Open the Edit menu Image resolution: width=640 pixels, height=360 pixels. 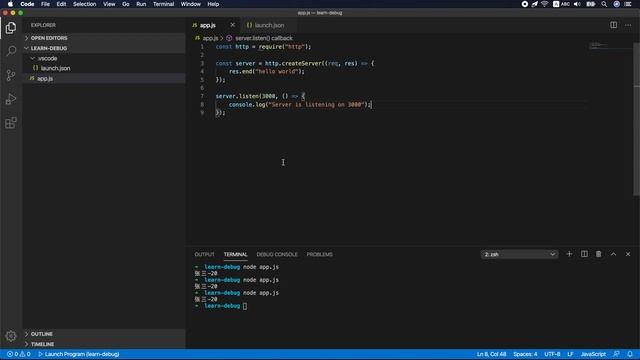[x=61, y=4]
